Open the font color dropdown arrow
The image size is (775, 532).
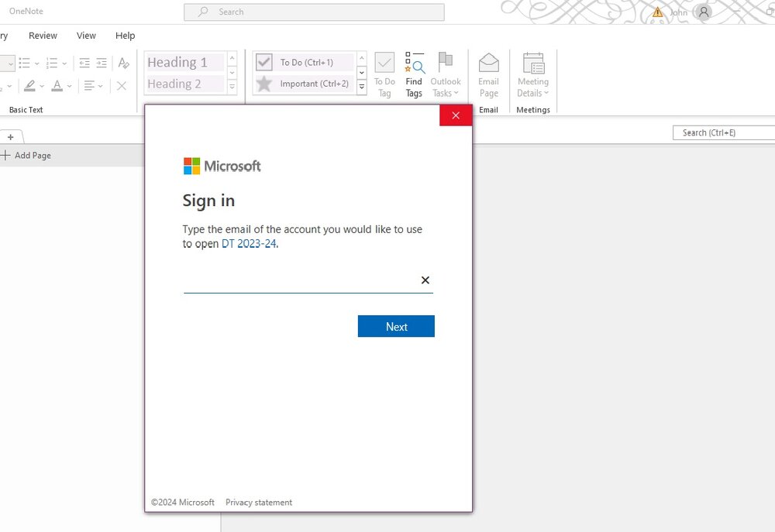click(69, 86)
